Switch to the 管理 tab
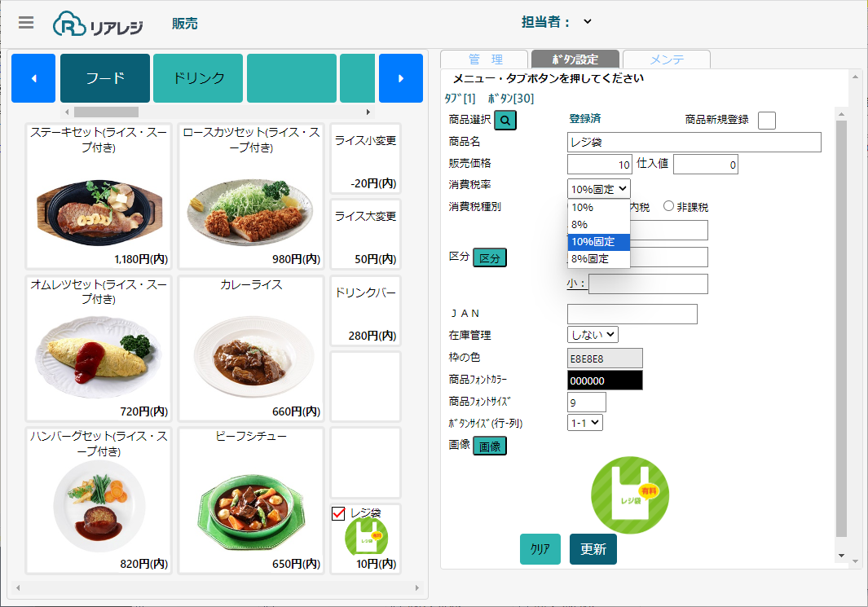This screenshot has width=868, height=607. (485, 59)
